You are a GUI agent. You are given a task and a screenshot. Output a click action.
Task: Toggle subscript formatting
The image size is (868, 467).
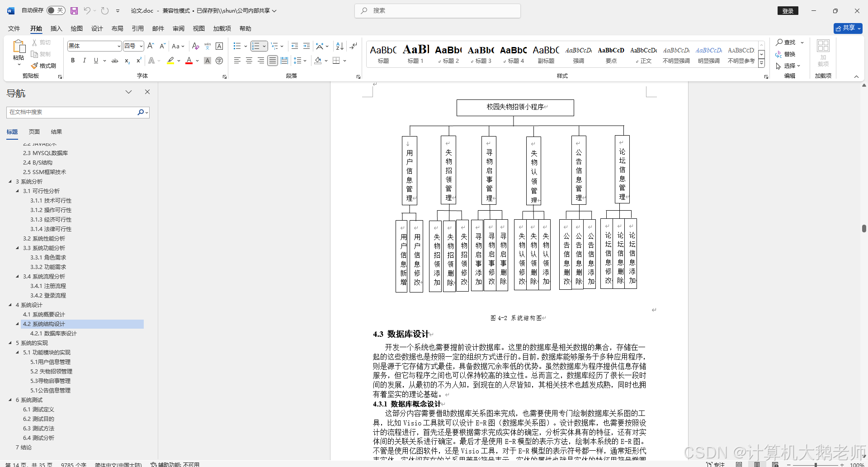pyautogui.click(x=127, y=61)
